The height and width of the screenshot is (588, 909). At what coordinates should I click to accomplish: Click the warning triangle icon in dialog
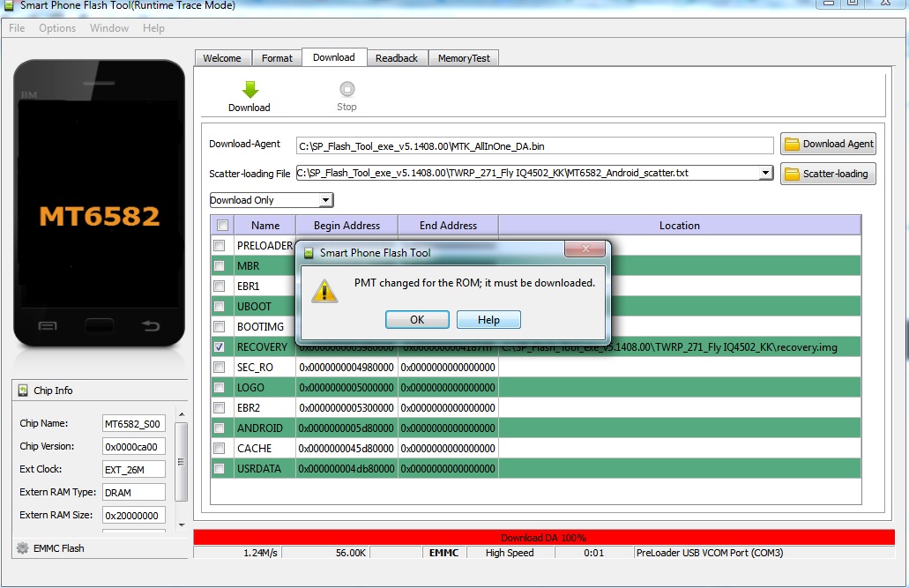tap(324, 291)
